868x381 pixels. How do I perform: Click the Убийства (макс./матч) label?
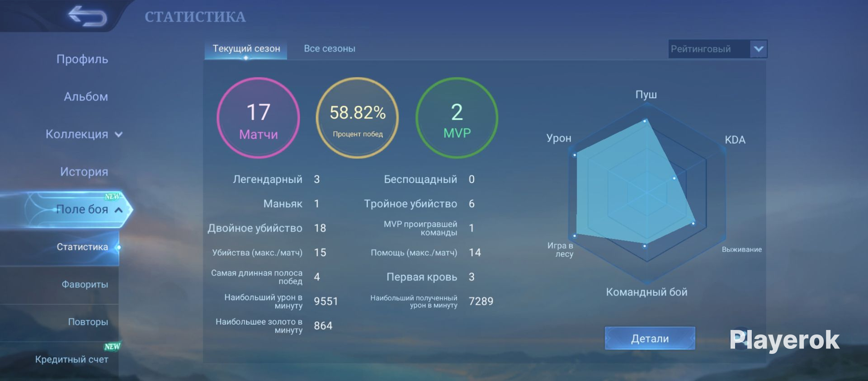(257, 253)
